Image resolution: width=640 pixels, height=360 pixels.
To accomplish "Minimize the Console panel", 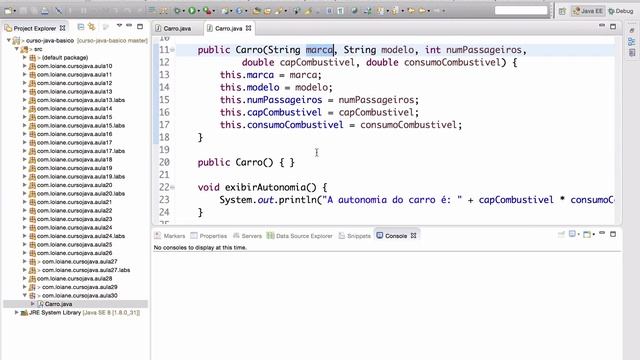I will tap(602, 233).
